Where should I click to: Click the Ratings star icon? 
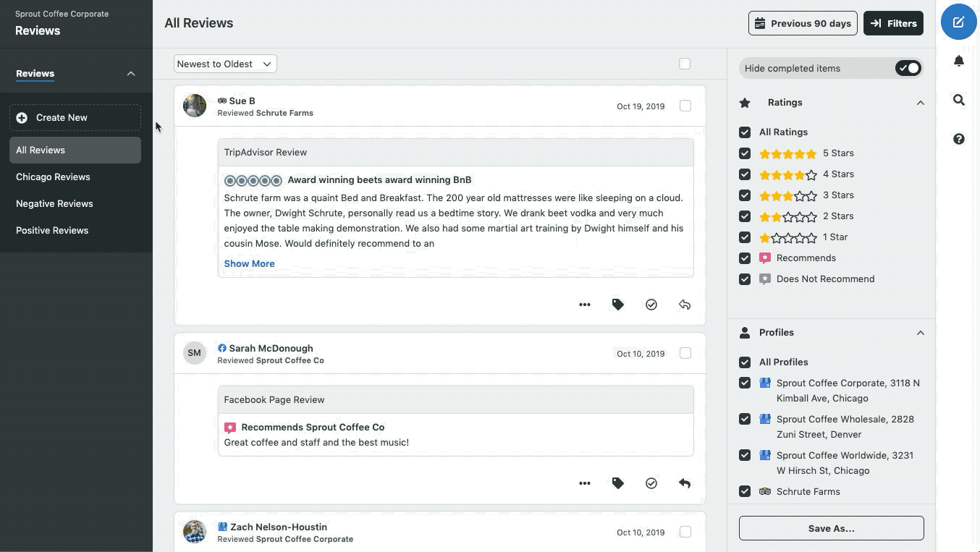[x=745, y=103]
